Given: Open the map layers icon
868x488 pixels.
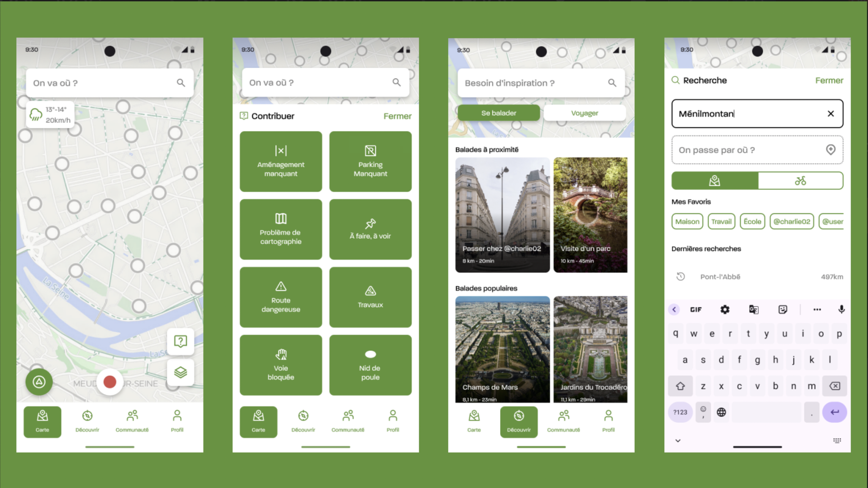Looking at the screenshot, I should pos(180,372).
